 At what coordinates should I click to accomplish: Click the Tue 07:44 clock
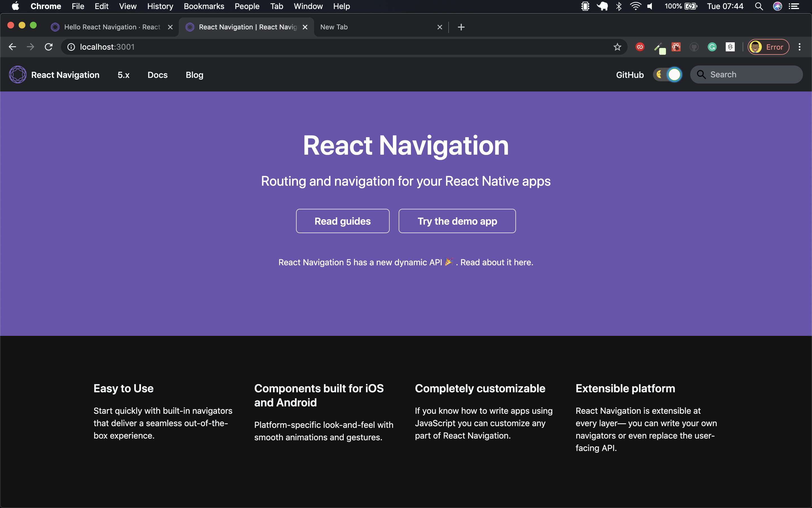[725, 6]
